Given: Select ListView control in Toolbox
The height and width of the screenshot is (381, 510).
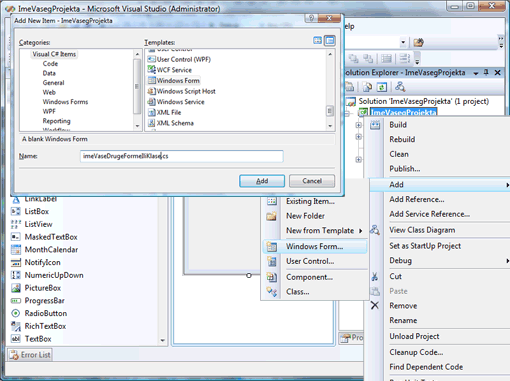Looking at the screenshot, I should 32,224.
